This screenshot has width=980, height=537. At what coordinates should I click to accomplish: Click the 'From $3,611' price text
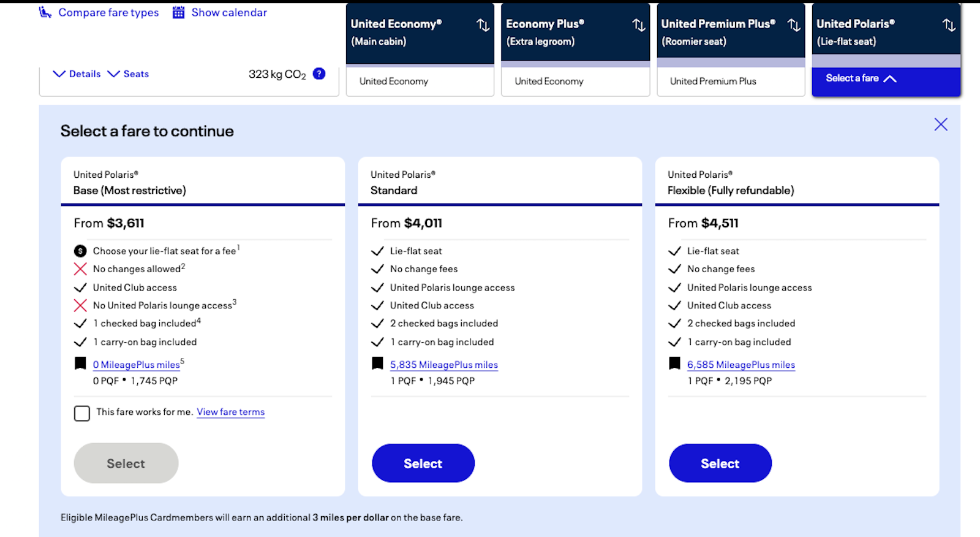109,223
